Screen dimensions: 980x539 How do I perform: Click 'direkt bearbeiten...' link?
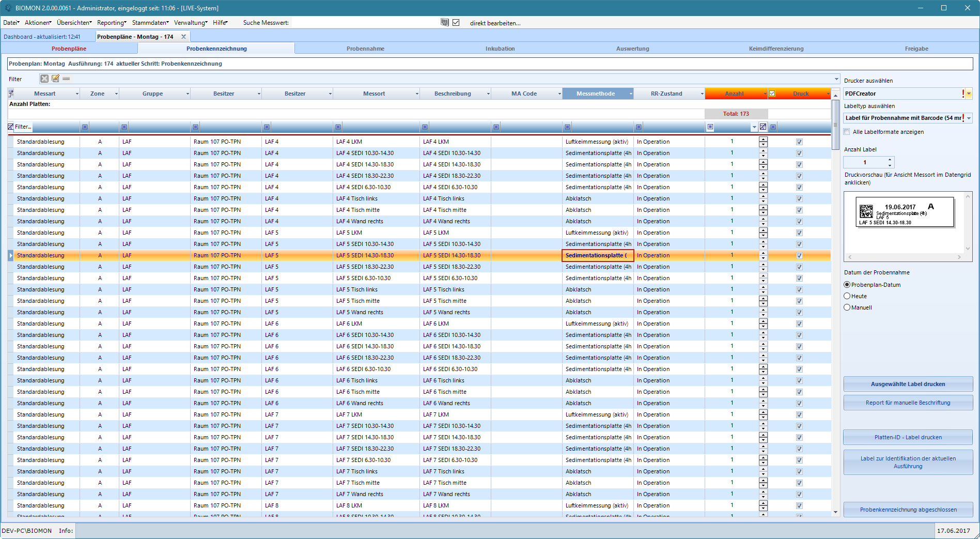point(495,23)
